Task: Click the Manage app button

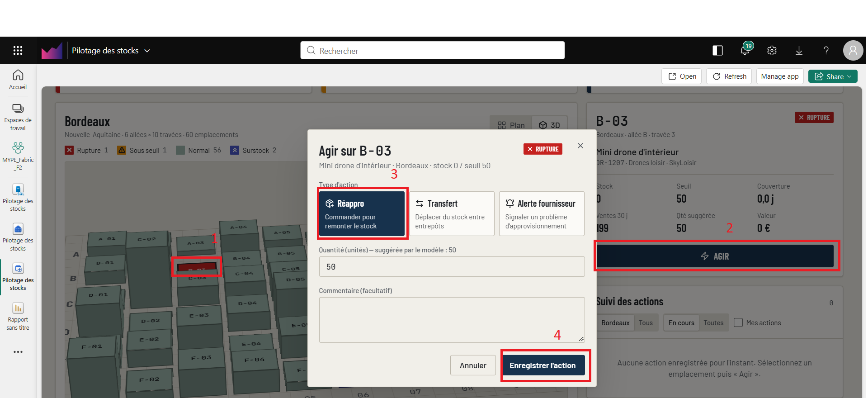Action: [780, 76]
